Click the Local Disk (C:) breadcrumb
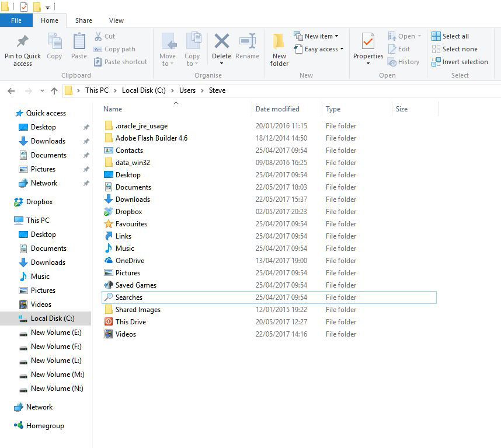 click(x=144, y=90)
